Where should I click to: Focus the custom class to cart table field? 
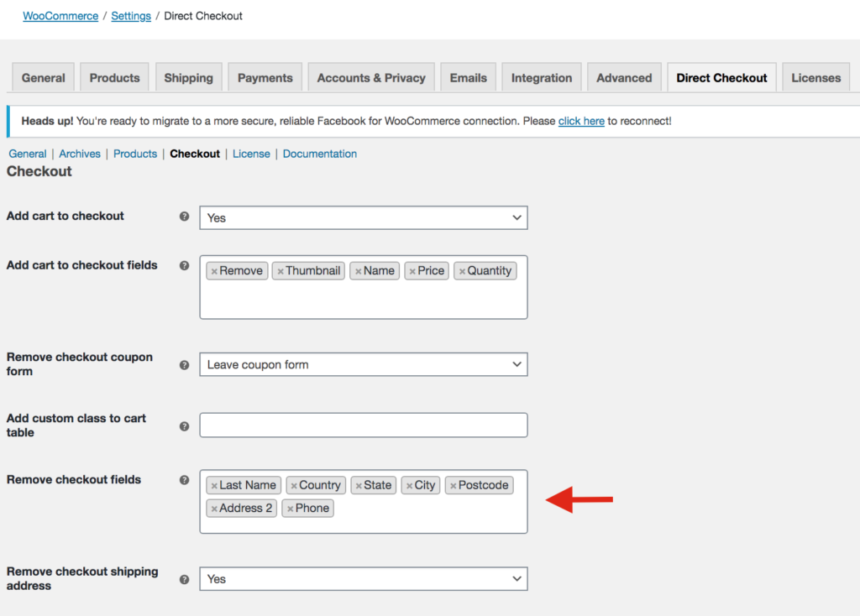click(x=364, y=425)
